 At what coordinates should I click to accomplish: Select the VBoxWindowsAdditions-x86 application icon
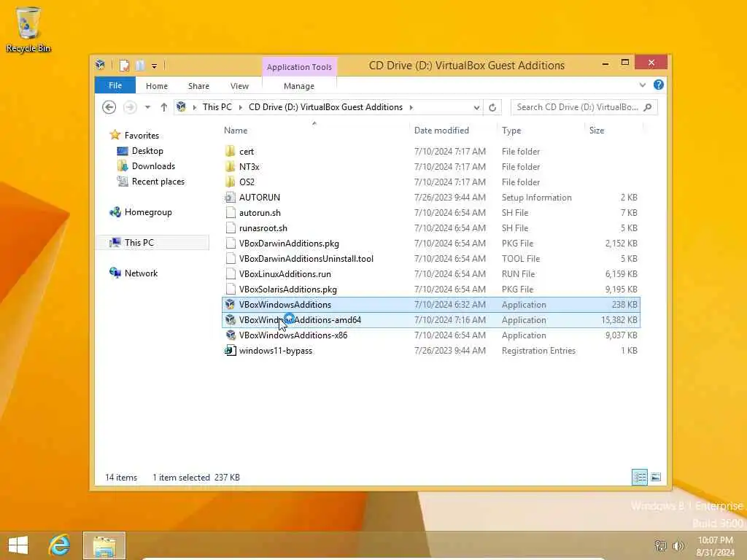231,335
